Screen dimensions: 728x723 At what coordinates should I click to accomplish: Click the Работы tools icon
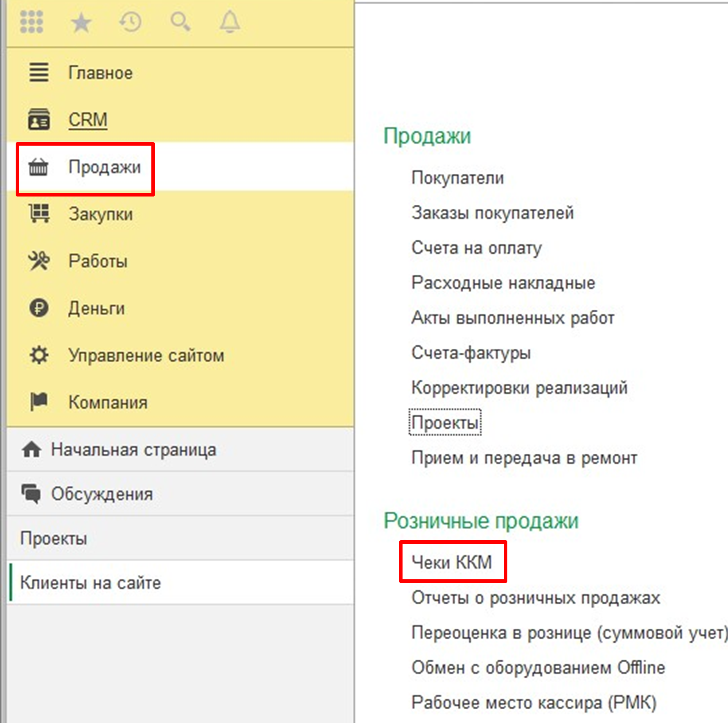click(x=39, y=261)
